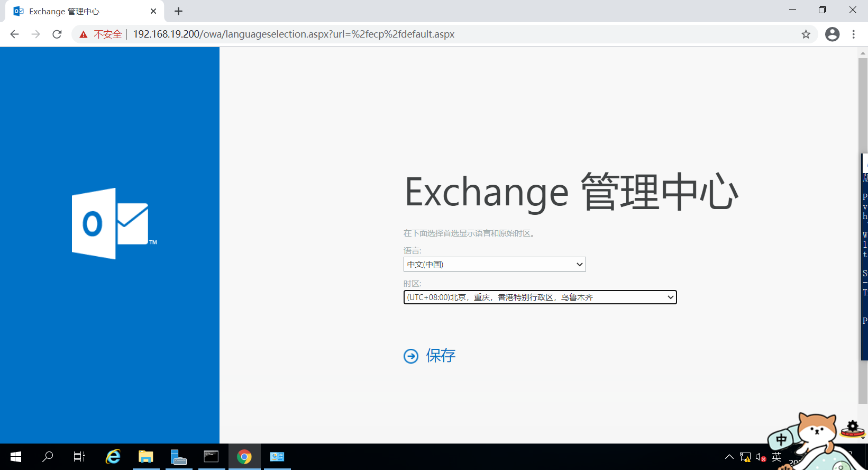This screenshot has height=470, width=868.
Task: Close the Exchange 管理中心 tab
Action: point(153,11)
